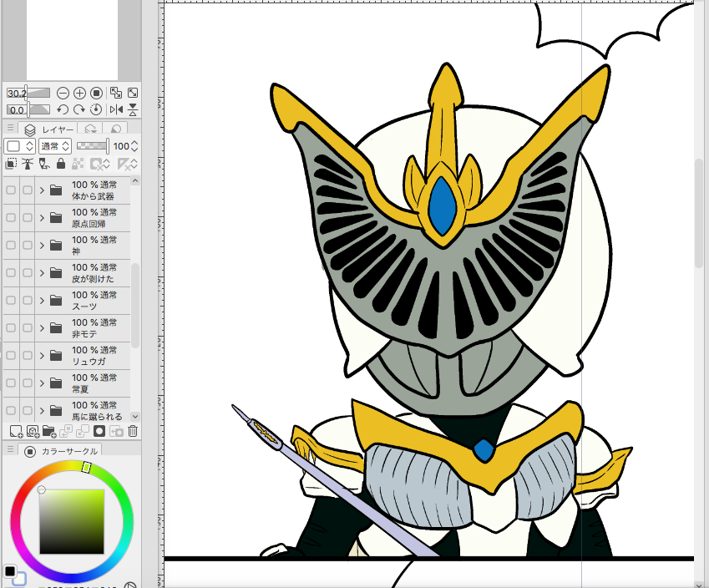Image resolution: width=709 pixels, height=588 pixels.
Task: Create a layer mask
Action: coord(99,432)
